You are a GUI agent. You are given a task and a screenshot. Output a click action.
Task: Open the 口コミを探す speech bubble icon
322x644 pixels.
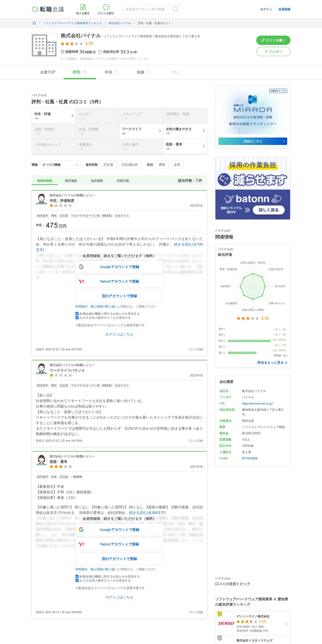(x=106, y=7)
